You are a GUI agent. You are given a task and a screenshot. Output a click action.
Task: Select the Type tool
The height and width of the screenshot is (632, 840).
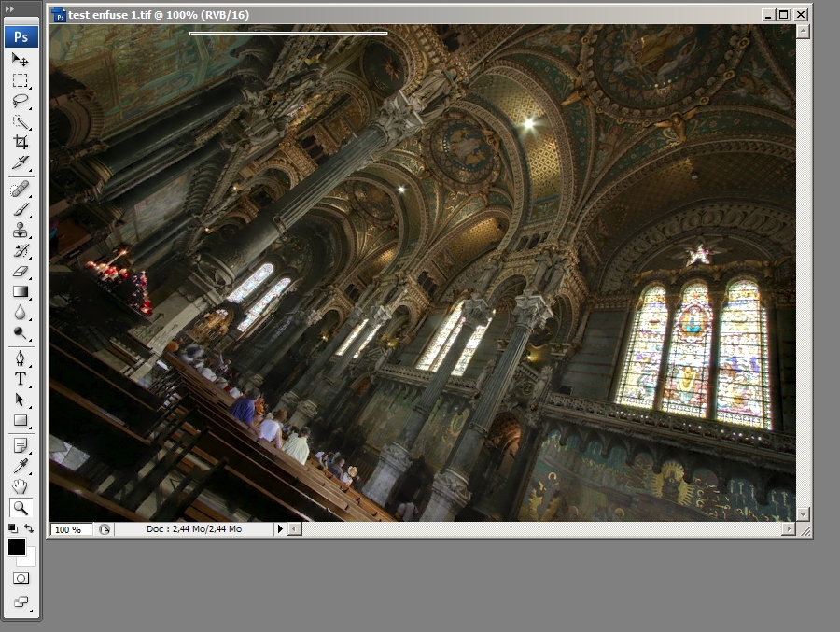click(21, 379)
